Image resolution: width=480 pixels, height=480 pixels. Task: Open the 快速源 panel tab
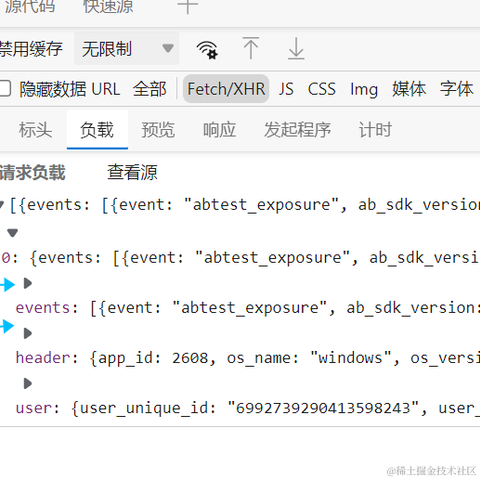[x=108, y=6]
